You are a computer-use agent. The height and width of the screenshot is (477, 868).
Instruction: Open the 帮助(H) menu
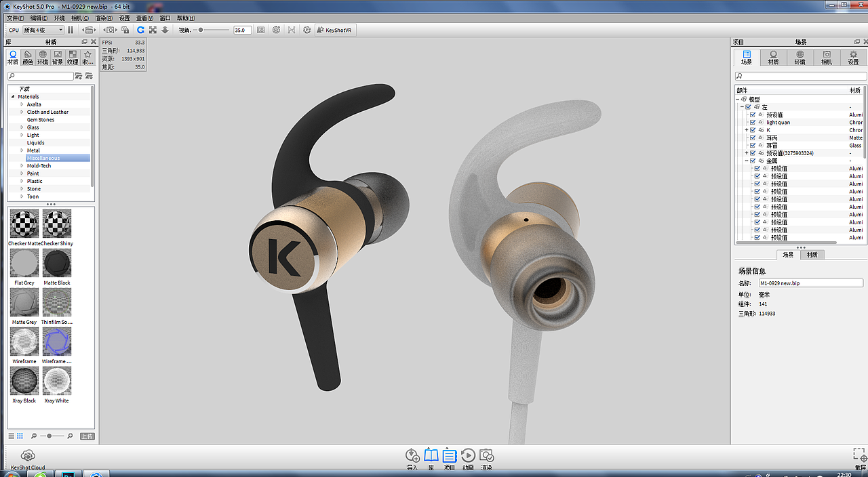point(186,18)
